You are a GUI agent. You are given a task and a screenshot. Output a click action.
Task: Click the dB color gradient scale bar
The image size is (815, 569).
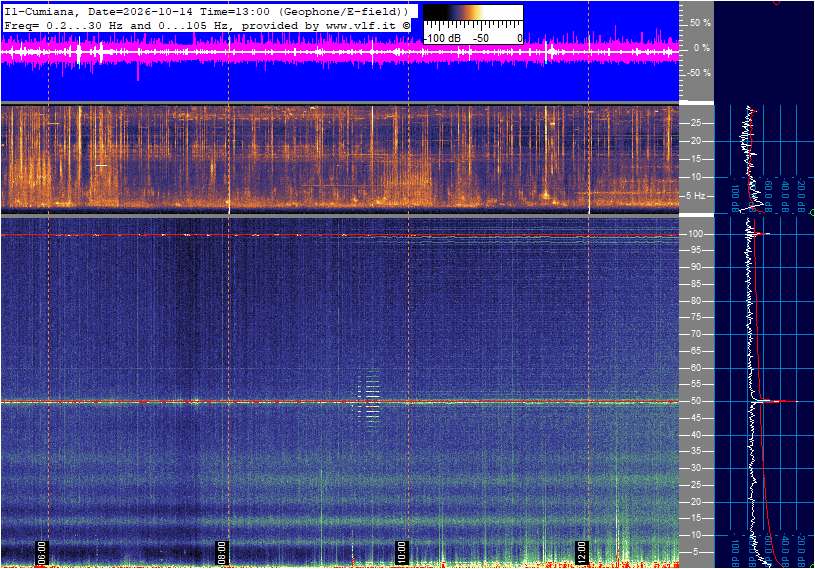[x=473, y=13]
